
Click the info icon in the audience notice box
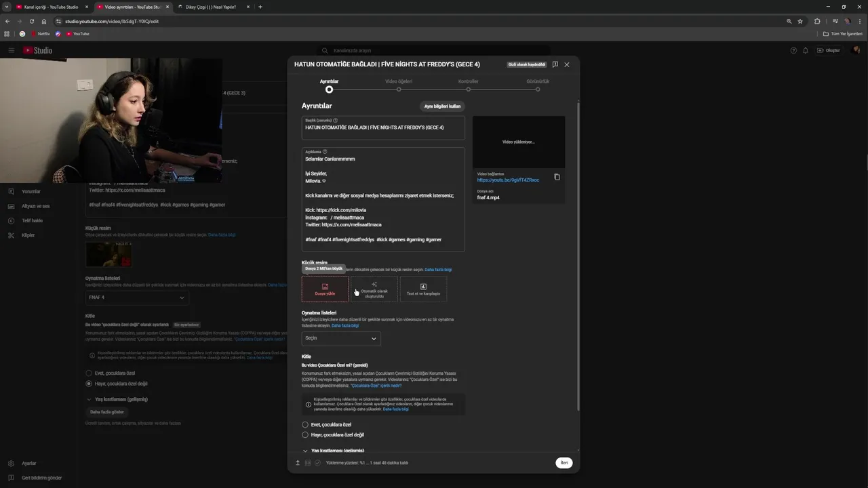click(309, 405)
